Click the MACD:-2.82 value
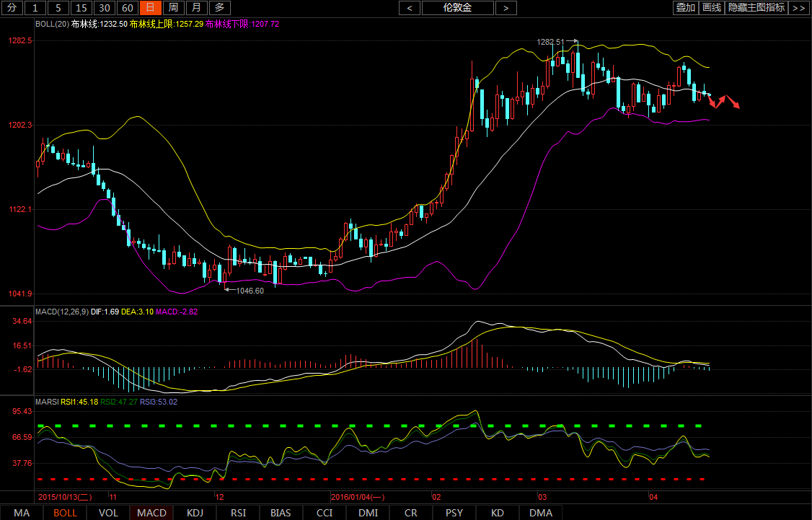 point(177,312)
